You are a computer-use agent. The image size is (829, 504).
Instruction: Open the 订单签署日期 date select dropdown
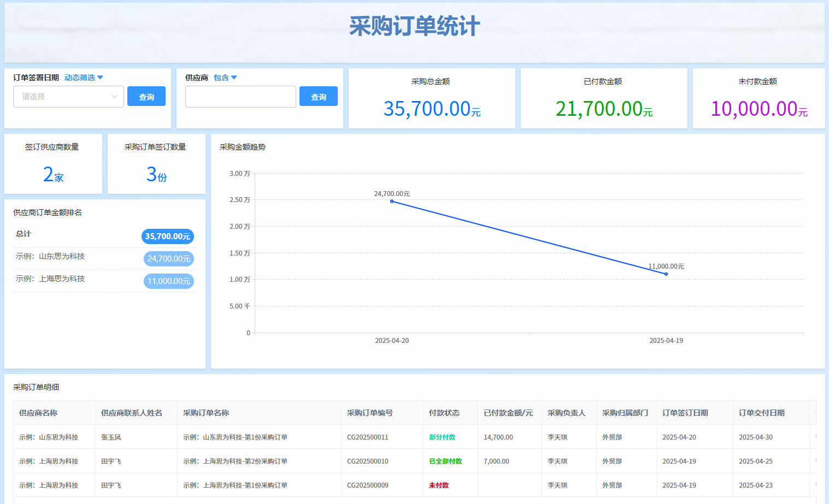tap(68, 97)
